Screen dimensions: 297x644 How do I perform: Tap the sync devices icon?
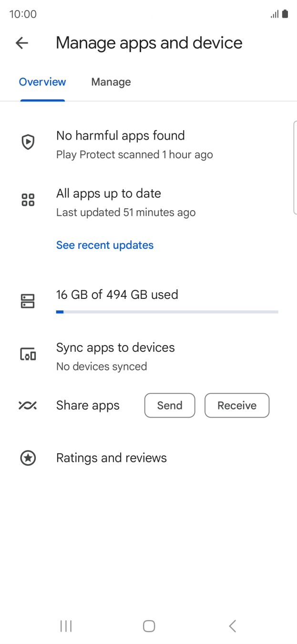tap(28, 354)
